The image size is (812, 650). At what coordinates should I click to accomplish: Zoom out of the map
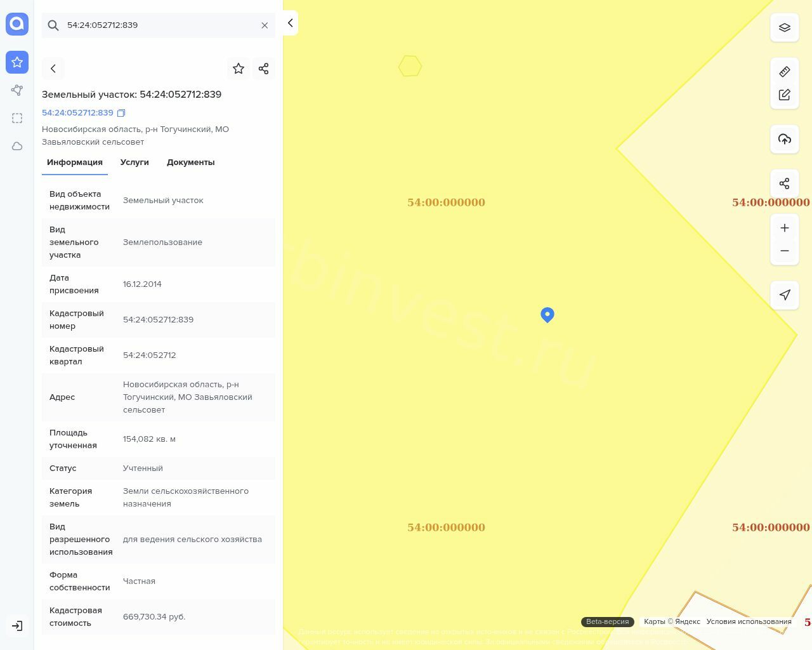click(784, 251)
